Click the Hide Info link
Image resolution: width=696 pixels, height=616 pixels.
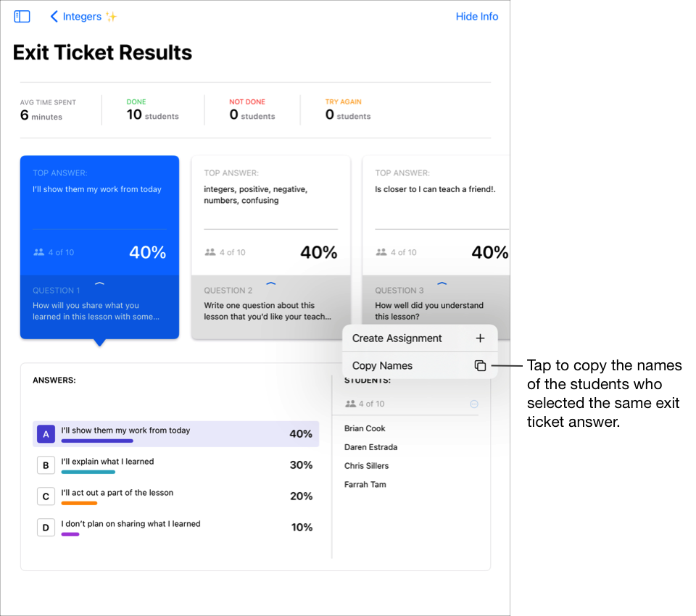point(476,17)
